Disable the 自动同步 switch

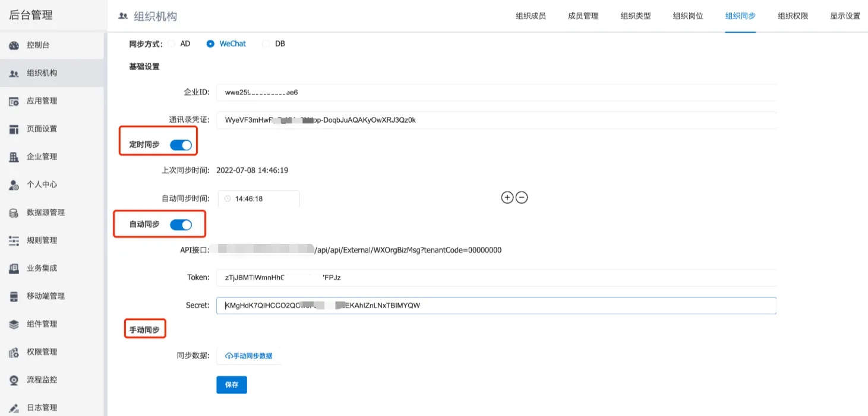point(181,224)
